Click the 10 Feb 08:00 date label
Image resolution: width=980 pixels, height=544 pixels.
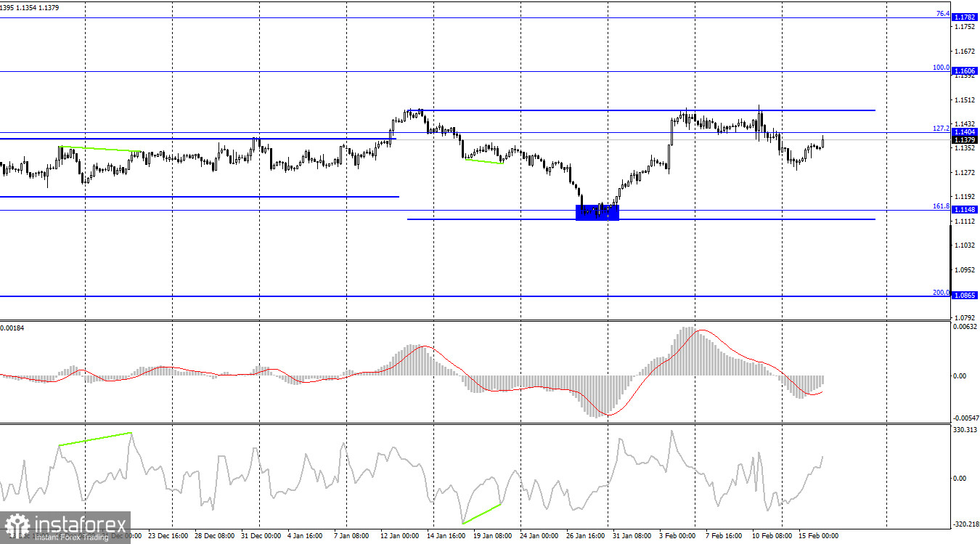pos(772,537)
